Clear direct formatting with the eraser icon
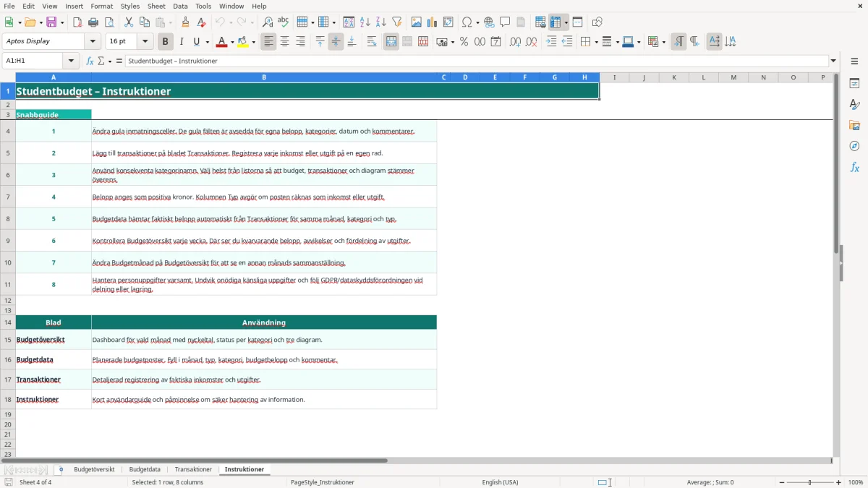 [202, 22]
